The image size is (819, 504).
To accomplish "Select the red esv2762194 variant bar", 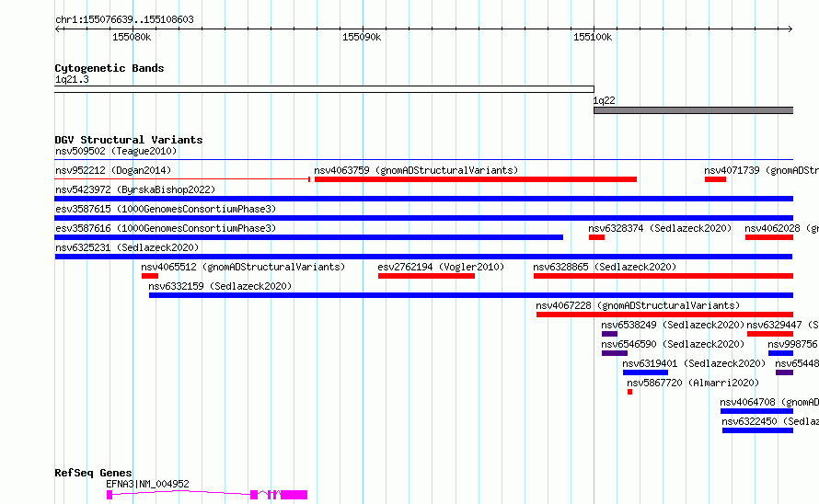I will [426, 276].
